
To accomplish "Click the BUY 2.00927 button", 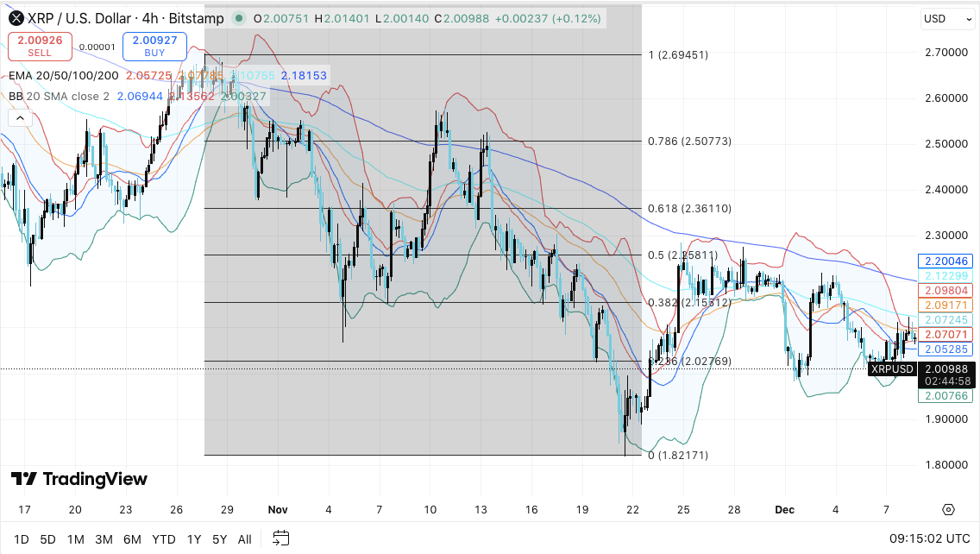I will coord(154,47).
